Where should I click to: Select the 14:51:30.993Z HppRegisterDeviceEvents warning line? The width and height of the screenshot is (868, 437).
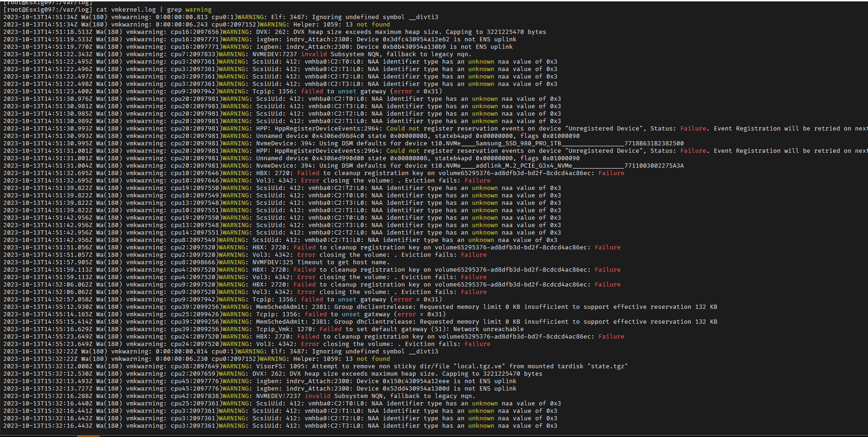tap(436, 129)
